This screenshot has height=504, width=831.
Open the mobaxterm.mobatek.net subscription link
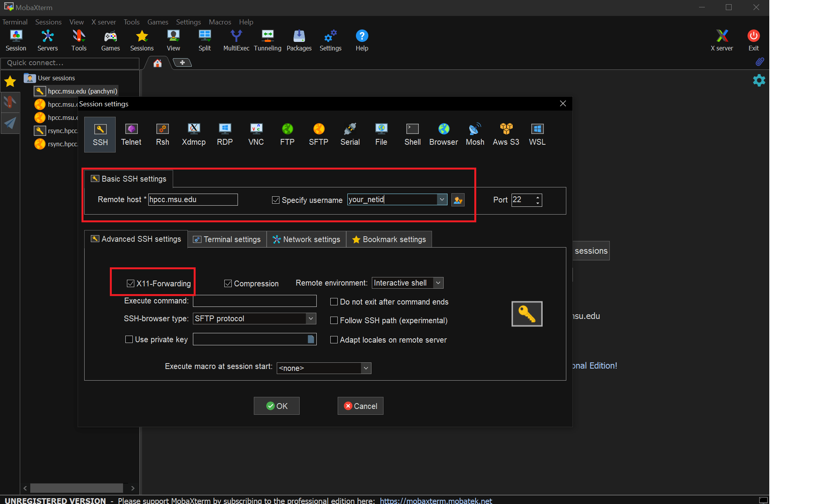pyautogui.click(x=435, y=501)
